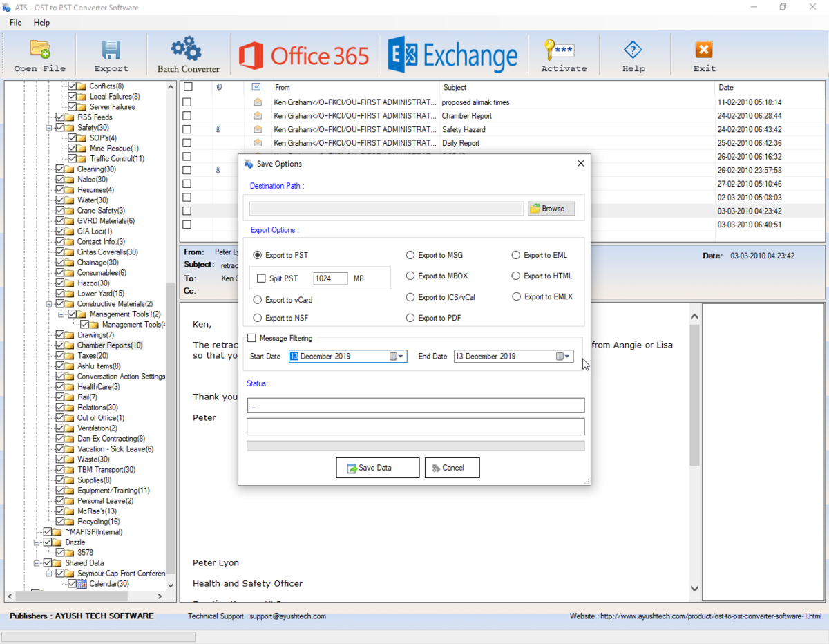Select the Office 365 export icon
Viewport: 829px width, 644px height.
pos(304,54)
